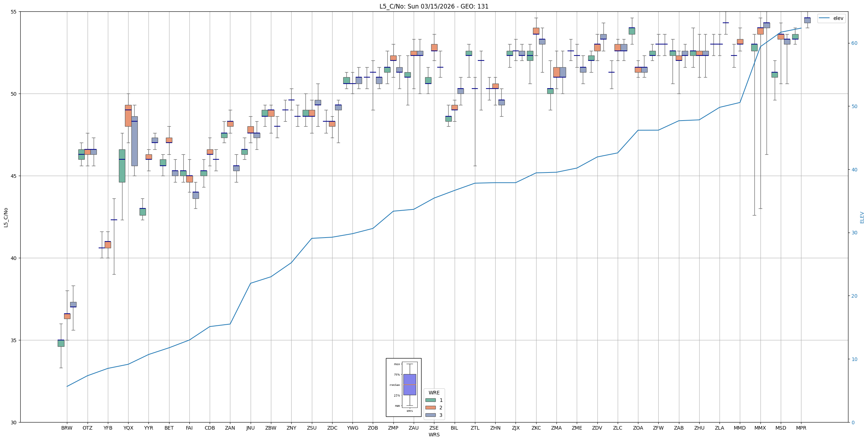
Task: Click the ELEV right axis label
Action: [x=862, y=217]
